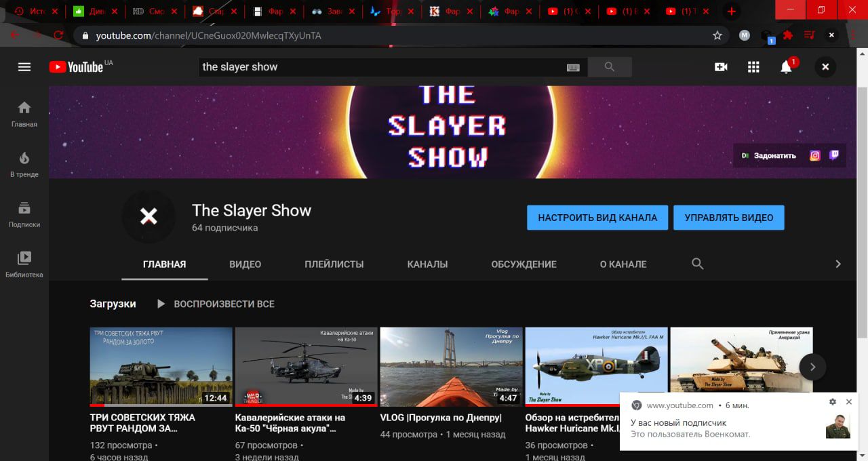The image size is (868, 461).
Task: Switch to the HD Смо browser tab
Action: (x=155, y=12)
